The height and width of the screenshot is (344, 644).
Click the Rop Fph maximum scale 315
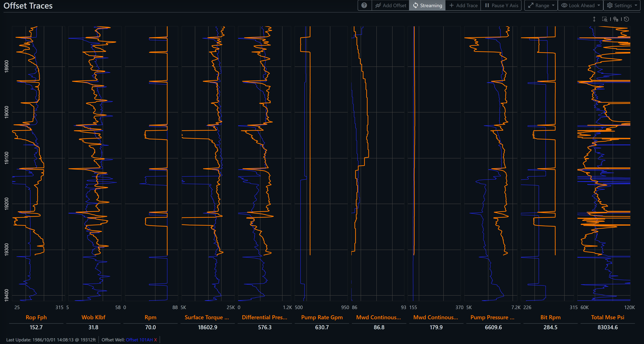tap(60, 307)
